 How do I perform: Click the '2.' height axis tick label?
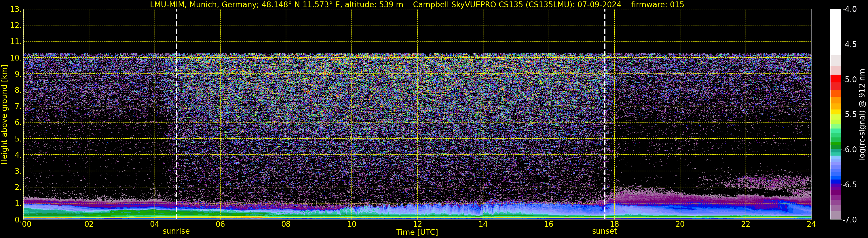click(18, 188)
